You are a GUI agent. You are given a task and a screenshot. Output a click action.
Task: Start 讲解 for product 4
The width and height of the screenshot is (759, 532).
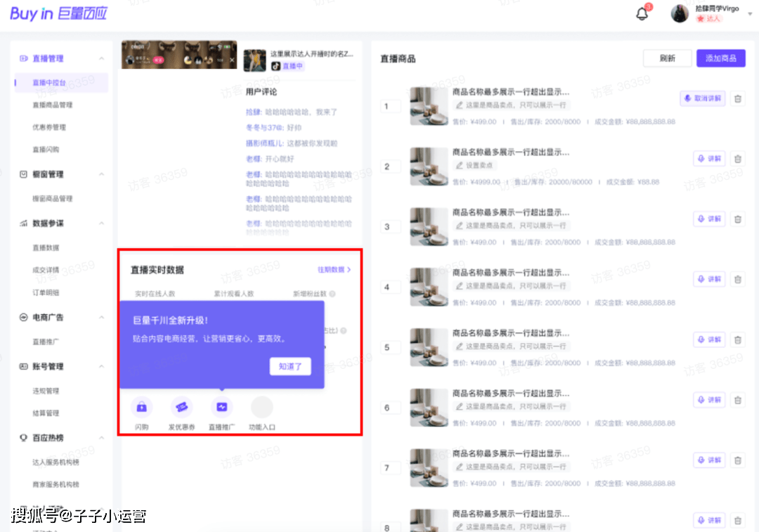pos(709,279)
